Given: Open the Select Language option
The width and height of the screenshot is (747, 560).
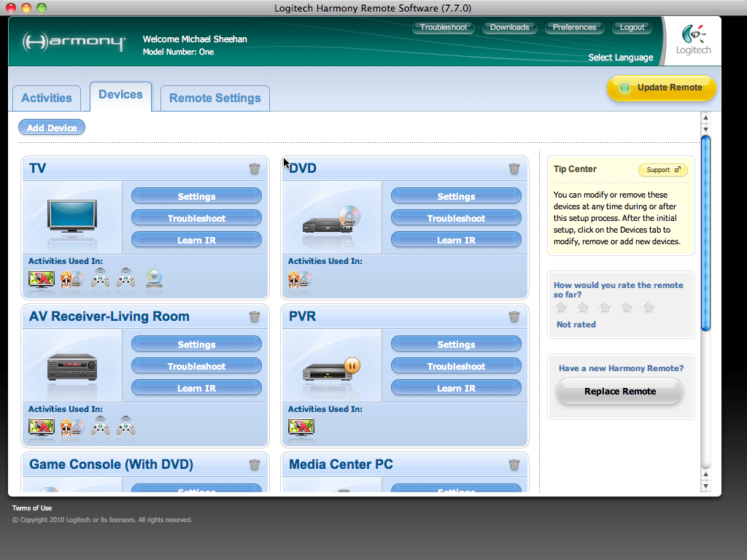Looking at the screenshot, I should click(621, 58).
